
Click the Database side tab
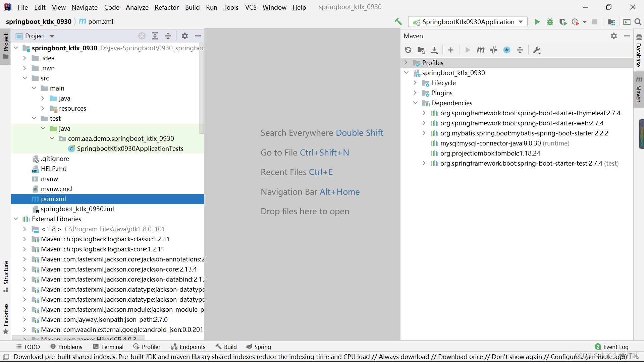point(639,51)
